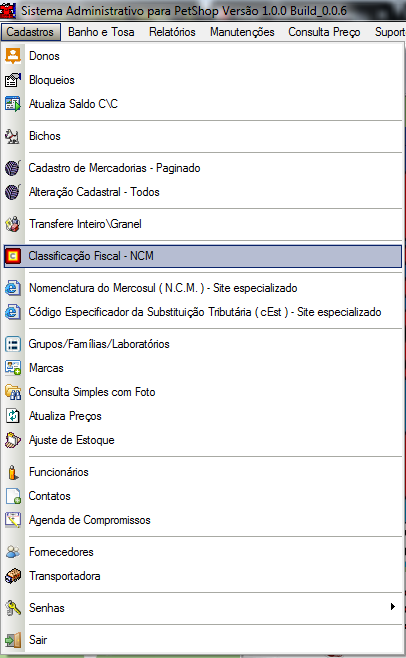Open the Consulta Preço menu
The image size is (406, 658).
click(324, 32)
